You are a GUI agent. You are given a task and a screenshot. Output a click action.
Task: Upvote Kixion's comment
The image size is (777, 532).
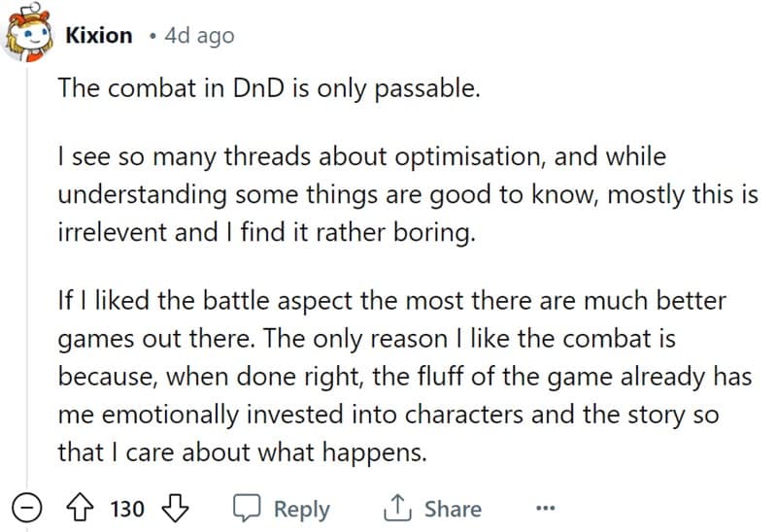(x=83, y=508)
